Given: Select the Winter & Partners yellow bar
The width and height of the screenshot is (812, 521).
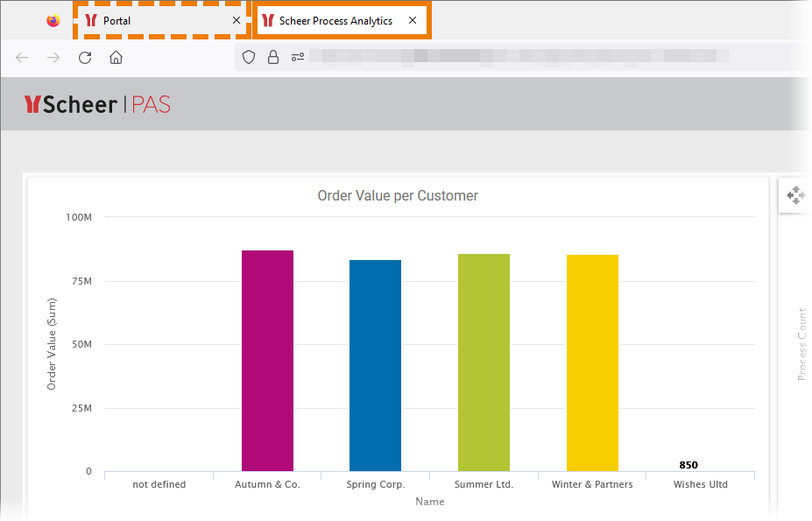Looking at the screenshot, I should (592, 363).
